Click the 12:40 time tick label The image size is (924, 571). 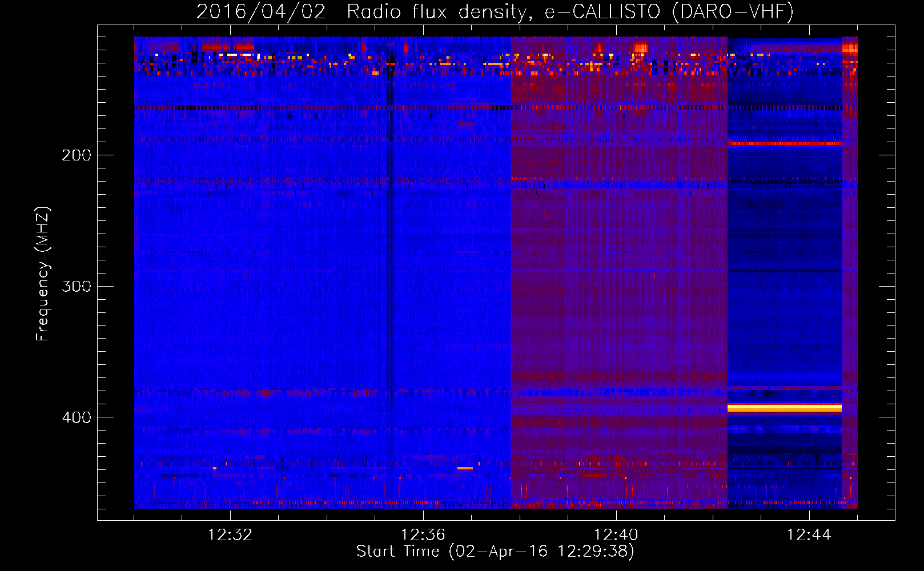click(x=616, y=535)
